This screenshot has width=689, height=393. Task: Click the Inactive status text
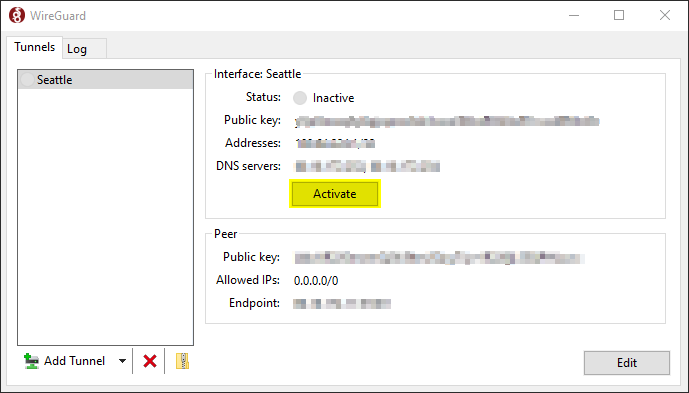click(x=334, y=98)
